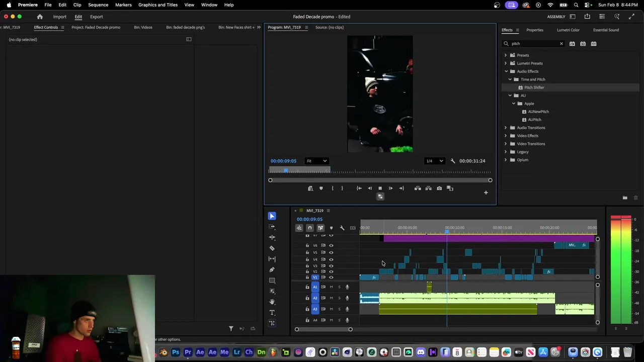Click the Import workspace button
The height and width of the screenshot is (362, 644).
60,17
